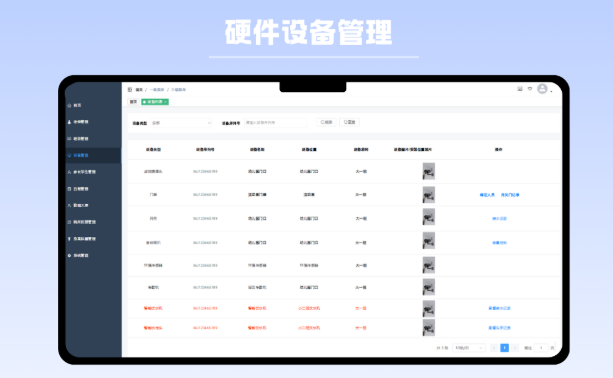The width and height of the screenshot is (613, 378).
Task: Open the 数据大屏 sidebar item
Action: pyautogui.click(x=78, y=205)
